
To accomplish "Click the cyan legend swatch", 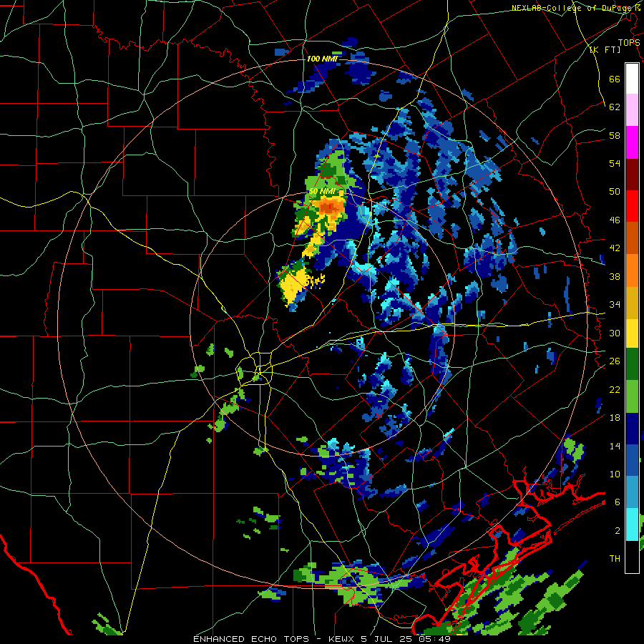I will pyautogui.click(x=632, y=524).
